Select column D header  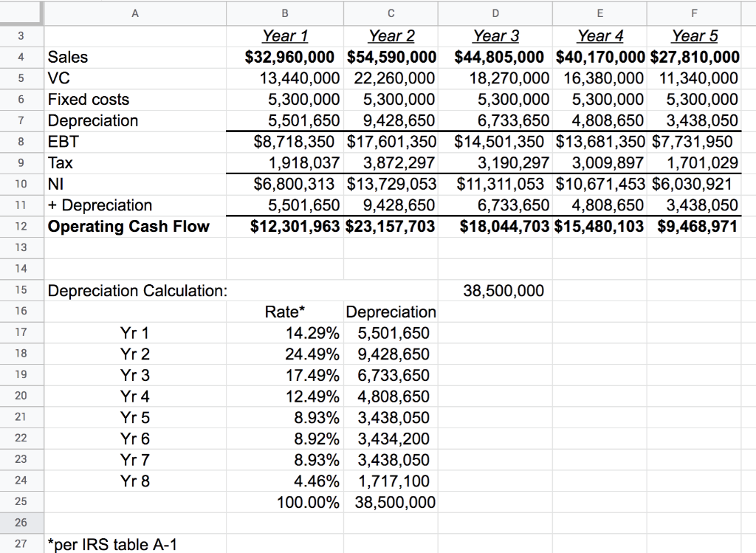[495, 11]
